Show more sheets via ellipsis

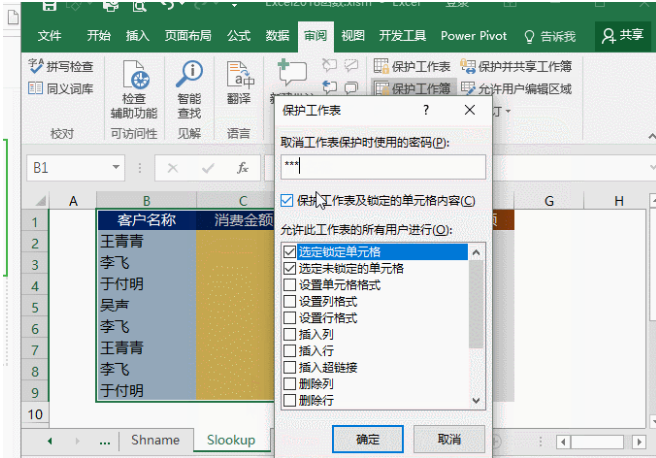[x=105, y=441]
